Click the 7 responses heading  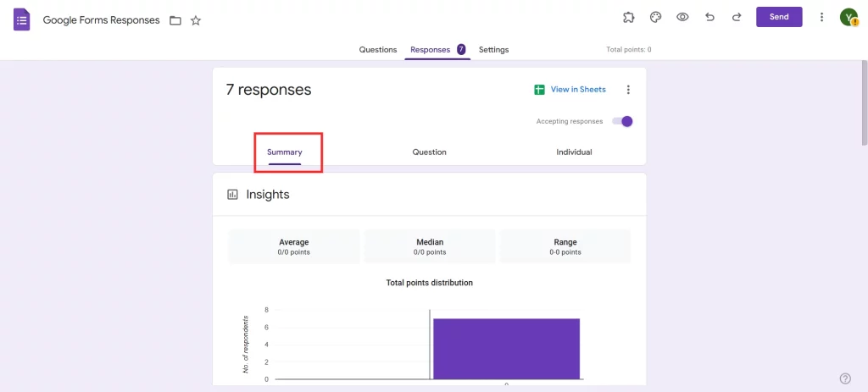point(269,90)
